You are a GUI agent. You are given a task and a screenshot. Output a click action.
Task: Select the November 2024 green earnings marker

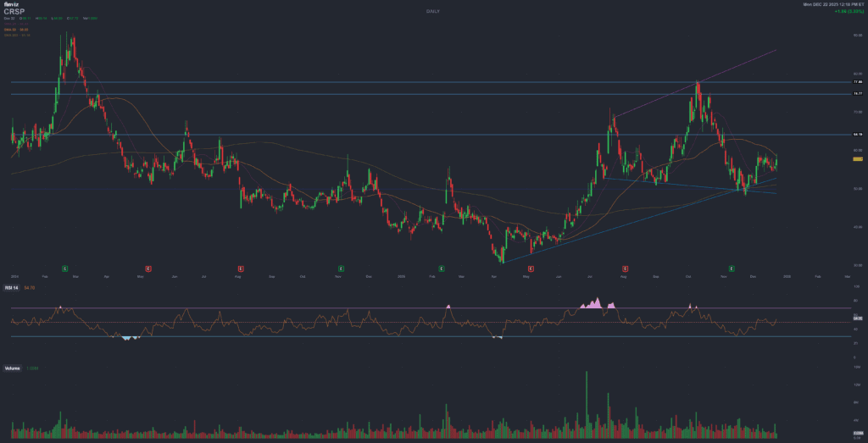coord(341,269)
